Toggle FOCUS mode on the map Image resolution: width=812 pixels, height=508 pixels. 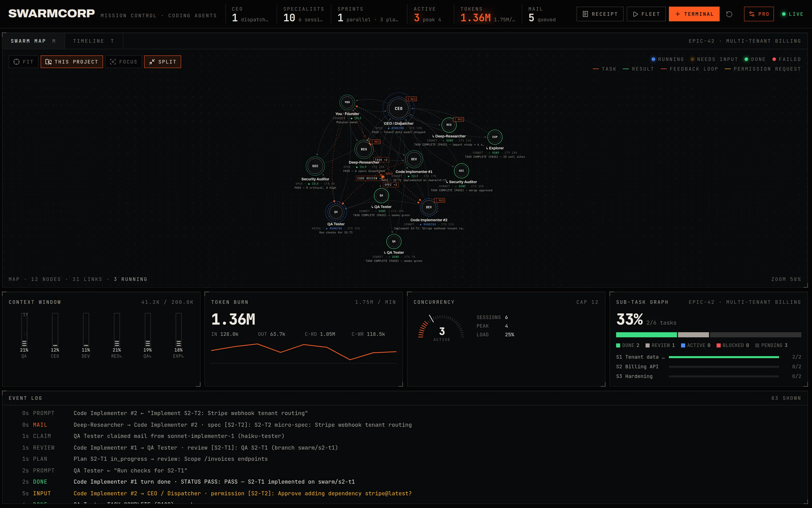[x=124, y=62]
